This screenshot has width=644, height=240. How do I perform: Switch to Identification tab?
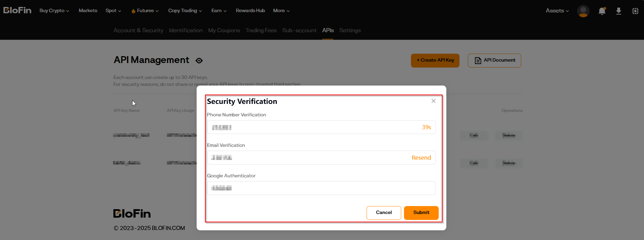[186, 30]
